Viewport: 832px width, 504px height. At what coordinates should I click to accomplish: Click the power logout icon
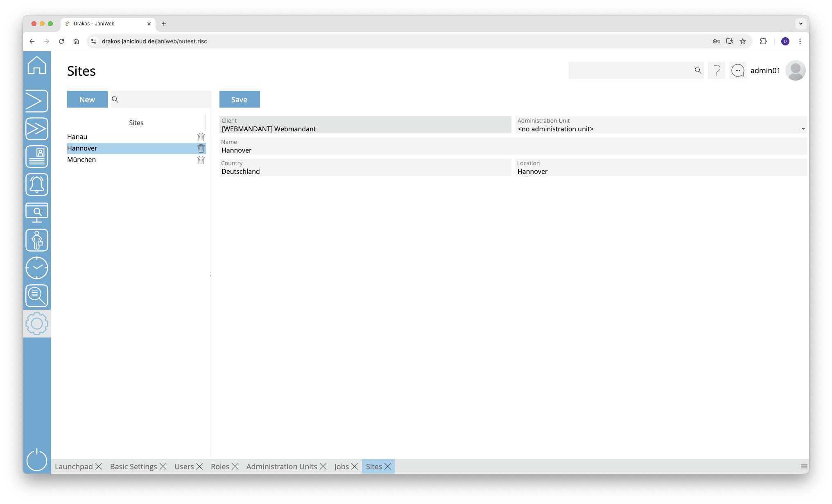coord(37,460)
